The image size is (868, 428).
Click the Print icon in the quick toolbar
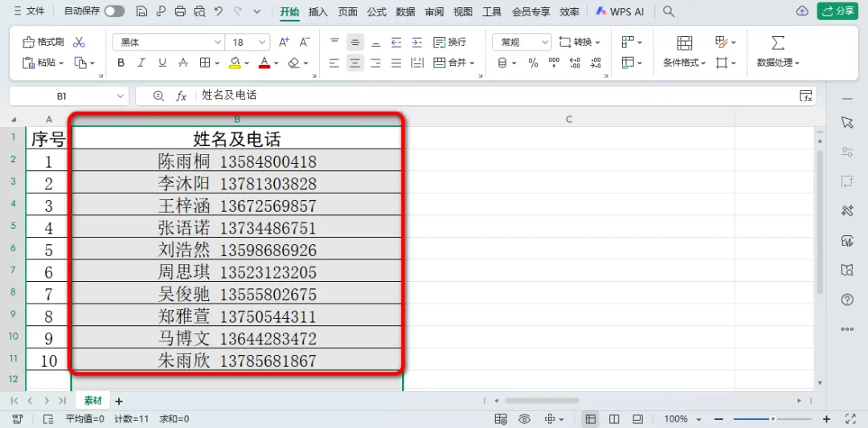pos(181,11)
